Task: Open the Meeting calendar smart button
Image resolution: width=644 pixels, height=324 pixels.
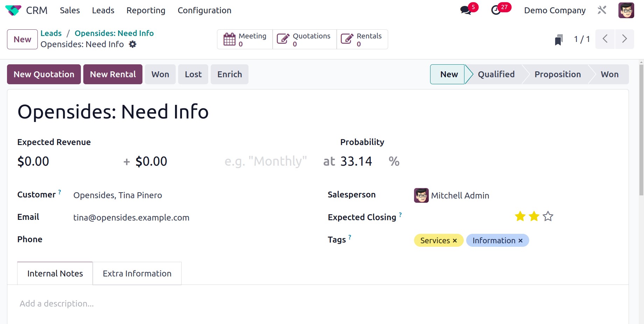Action: coord(245,39)
